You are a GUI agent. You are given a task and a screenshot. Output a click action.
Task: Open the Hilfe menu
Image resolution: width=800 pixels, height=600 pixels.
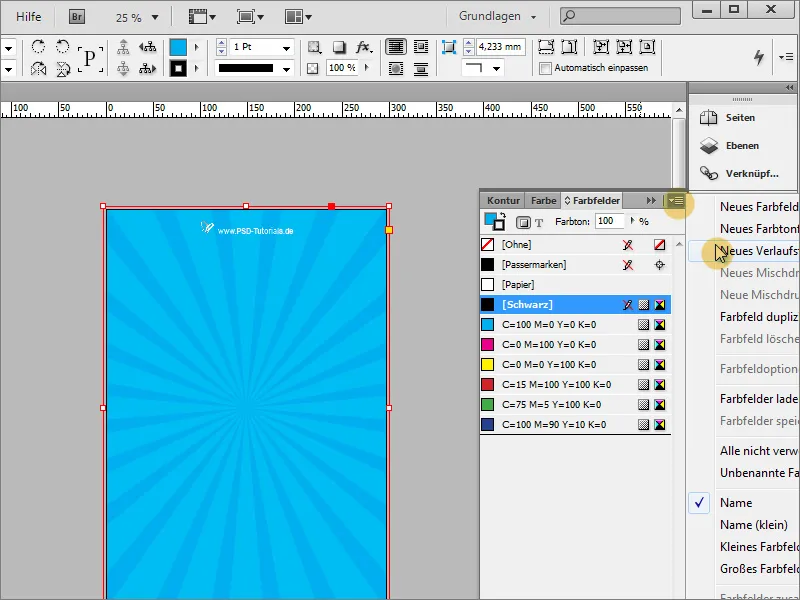pos(29,17)
